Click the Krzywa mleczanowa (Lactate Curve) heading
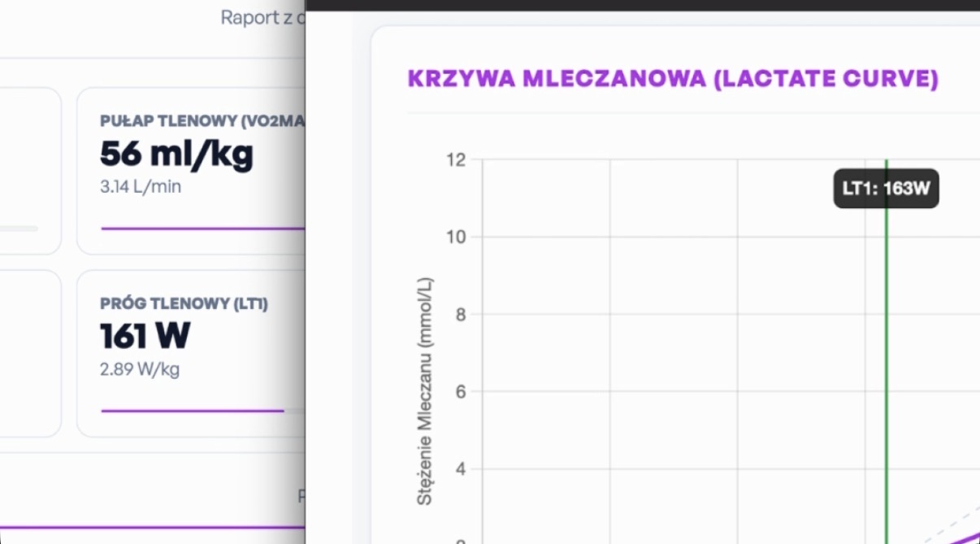 coord(673,79)
